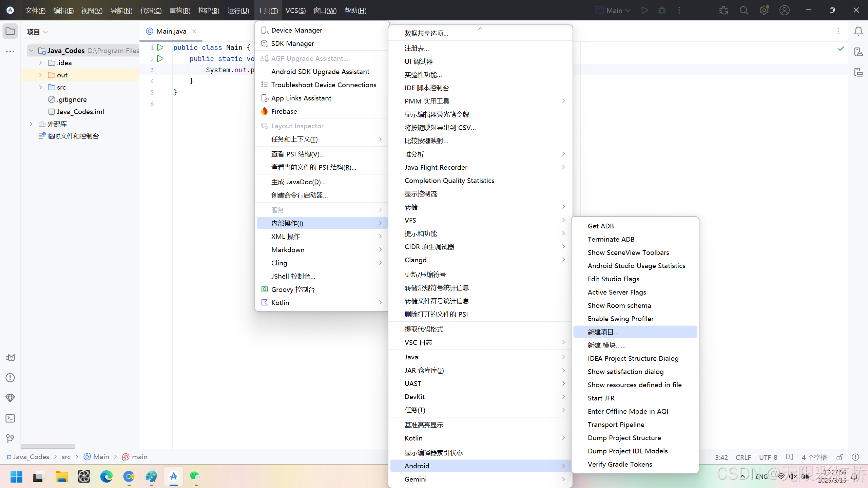Toggle read-only lock icon in status bar
This screenshot has height=488, width=868.
point(840,457)
